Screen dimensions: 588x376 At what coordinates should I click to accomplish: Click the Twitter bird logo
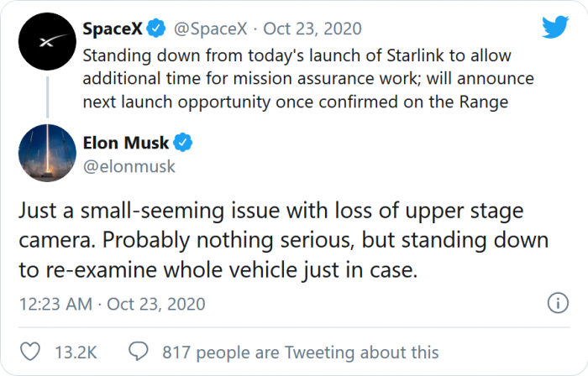pyautogui.click(x=554, y=28)
